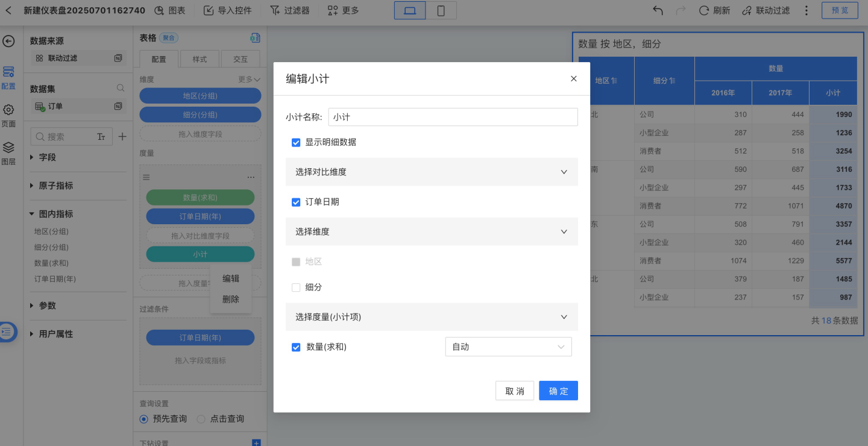
Task: Switch to mobile device layout icon
Action: [x=441, y=10]
